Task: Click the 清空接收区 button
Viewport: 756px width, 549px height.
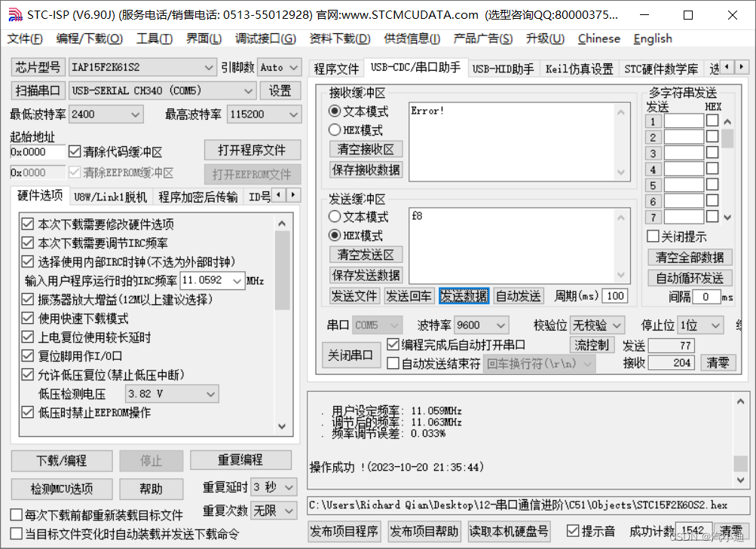Action: point(366,149)
